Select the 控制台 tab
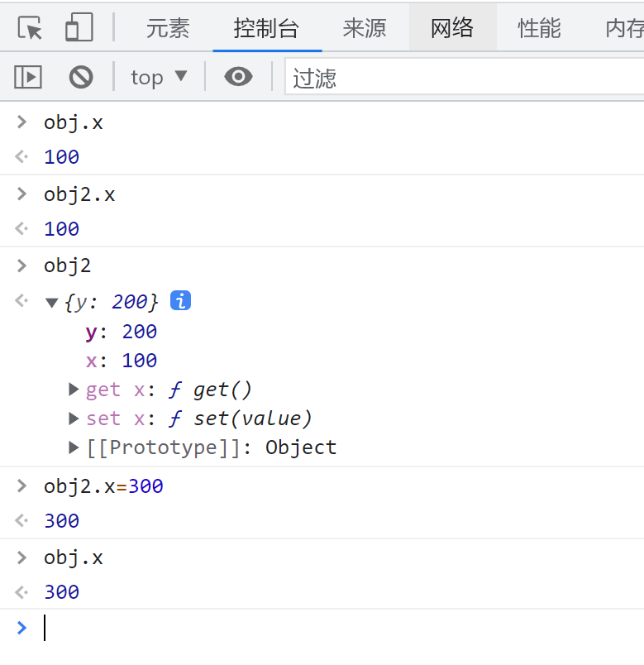Image resolution: width=644 pixels, height=665 pixels. click(266, 28)
